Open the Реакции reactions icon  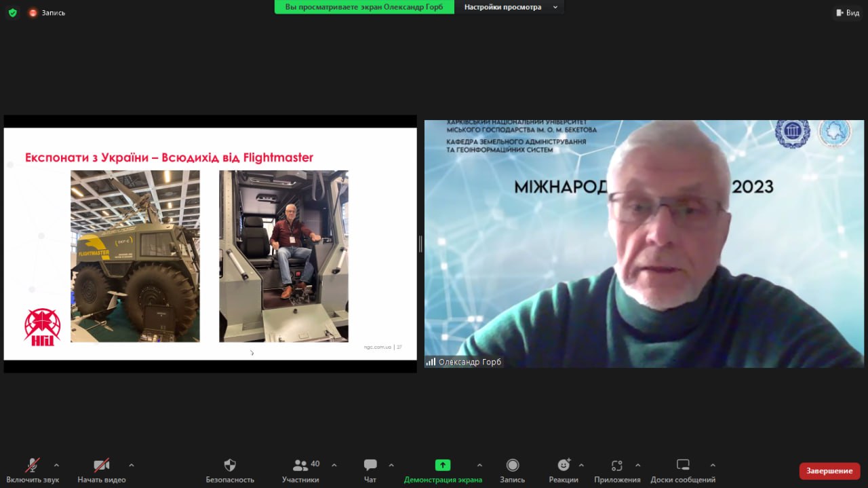(x=564, y=465)
